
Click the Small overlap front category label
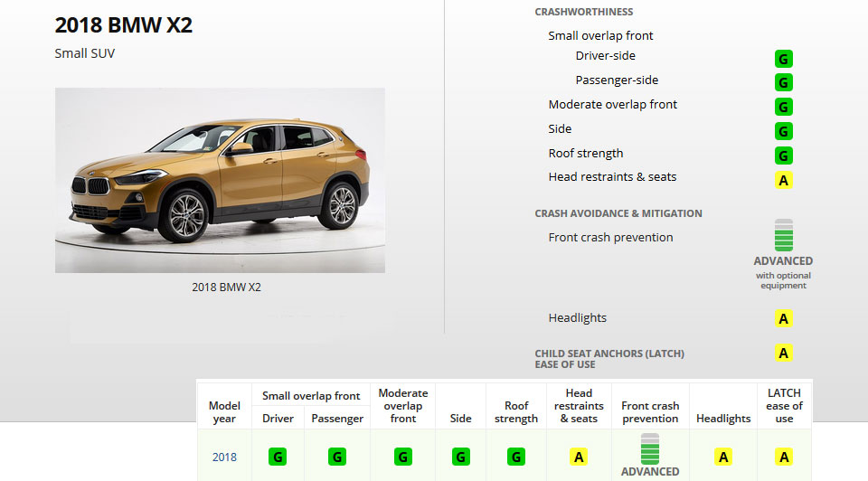pyautogui.click(x=600, y=36)
